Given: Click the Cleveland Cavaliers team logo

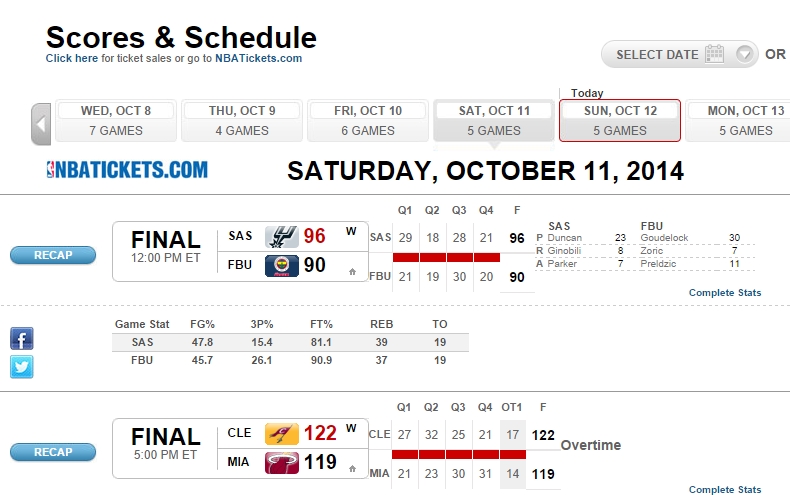Looking at the screenshot, I should click(x=282, y=434).
